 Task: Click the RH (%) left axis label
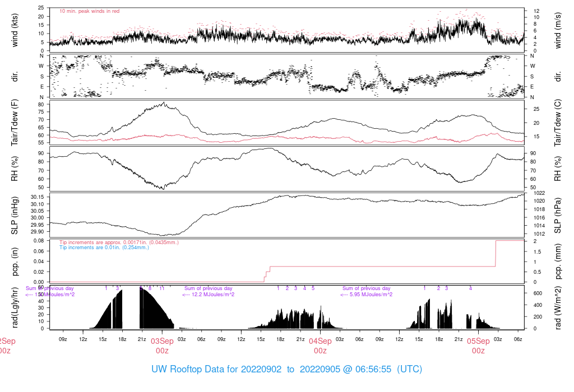click(15, 169)
